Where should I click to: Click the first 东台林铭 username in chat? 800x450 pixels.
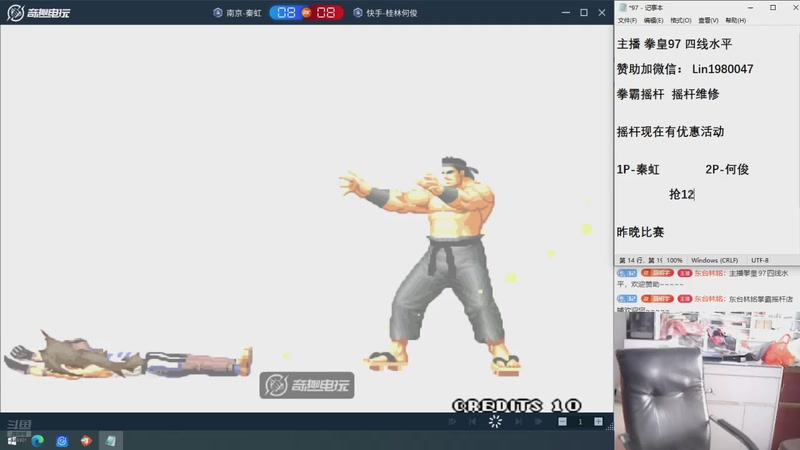tap(709, 273)
